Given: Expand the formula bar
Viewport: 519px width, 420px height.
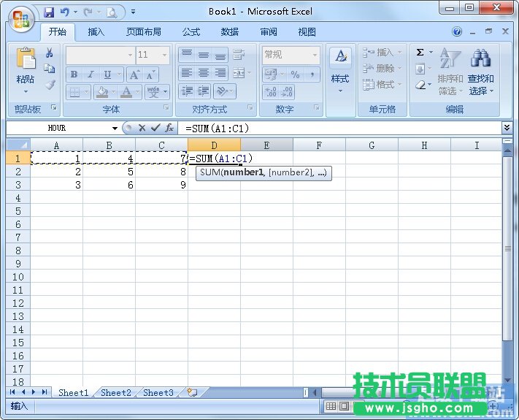Looking at the screenshot, I should click(507, 128).
